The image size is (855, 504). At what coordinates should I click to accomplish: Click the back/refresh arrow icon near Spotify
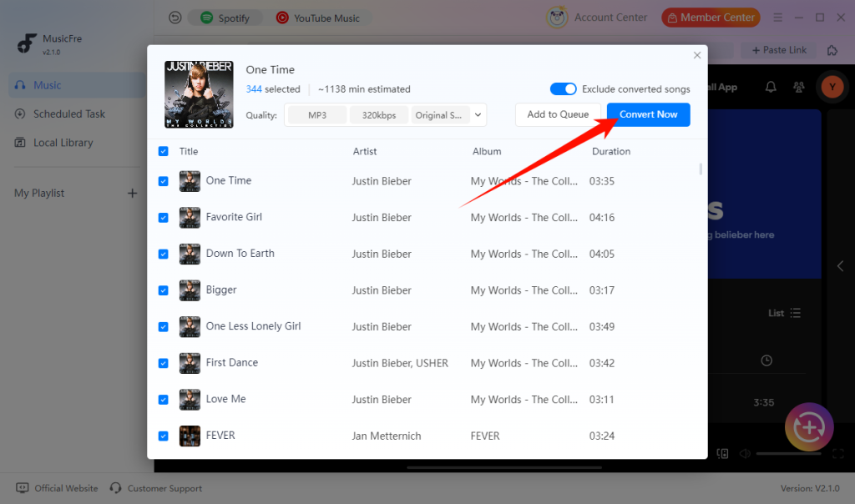[175, 18]
